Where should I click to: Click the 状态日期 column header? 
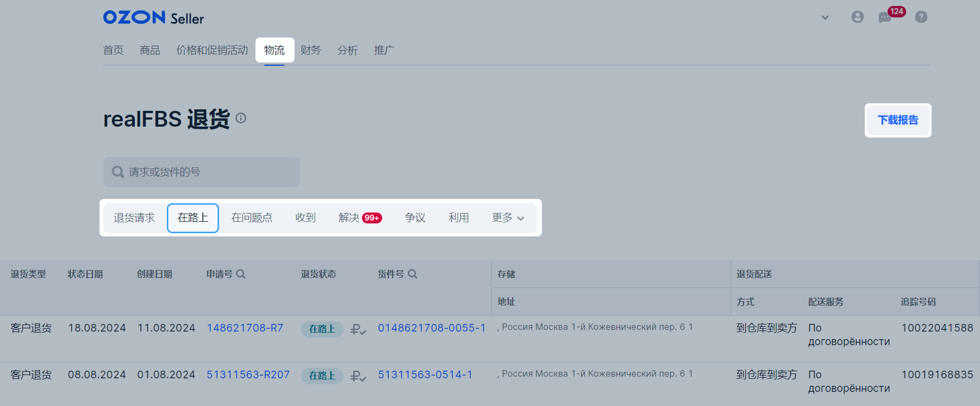[x=85, y=274]
